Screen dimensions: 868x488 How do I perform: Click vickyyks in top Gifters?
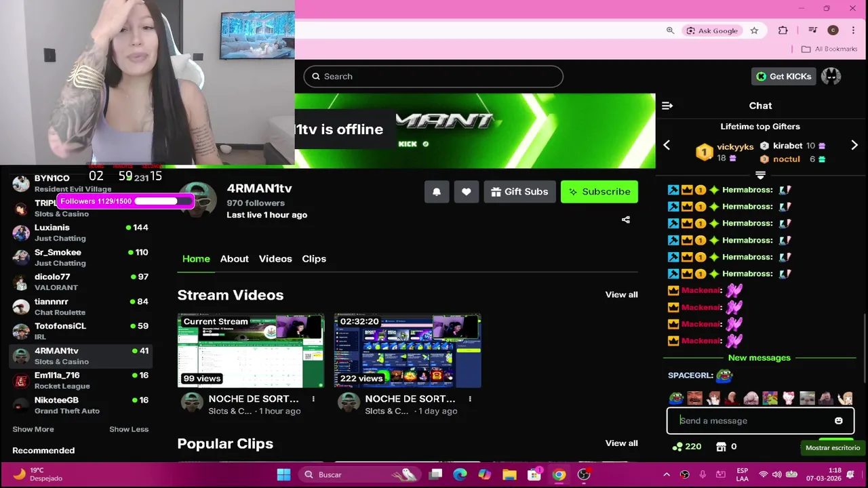(735, 146)
